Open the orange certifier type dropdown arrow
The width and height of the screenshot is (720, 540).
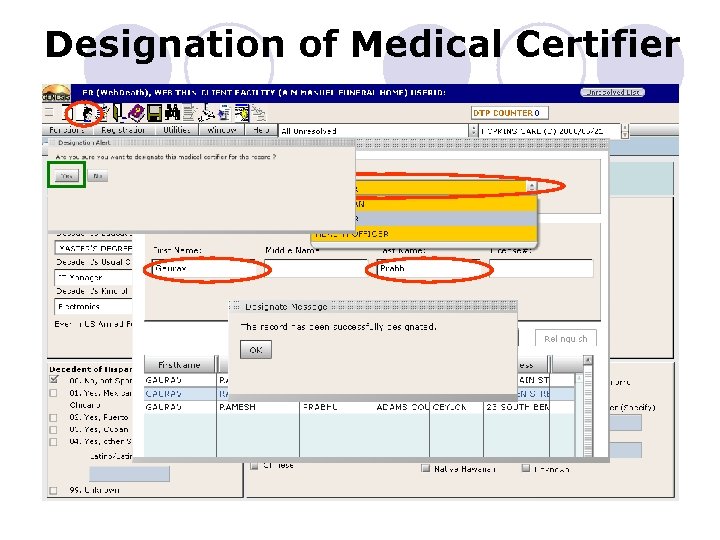tap(532, 186)
